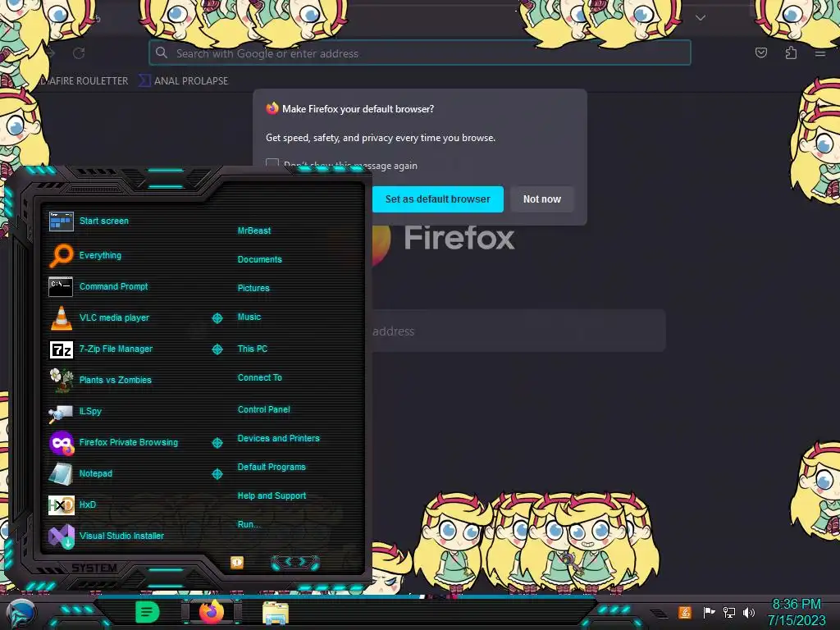
Task: Open Default Programs
Action: point(272,467)
